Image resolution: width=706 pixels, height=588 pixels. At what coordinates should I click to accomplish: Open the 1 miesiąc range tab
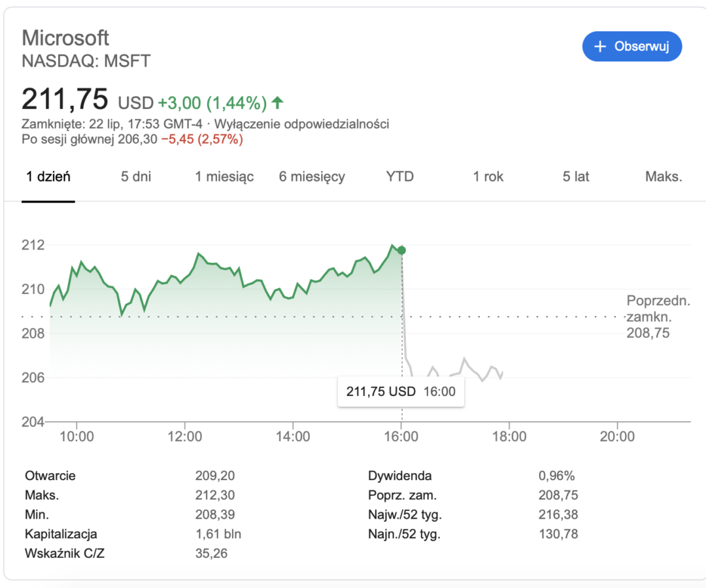224,176
